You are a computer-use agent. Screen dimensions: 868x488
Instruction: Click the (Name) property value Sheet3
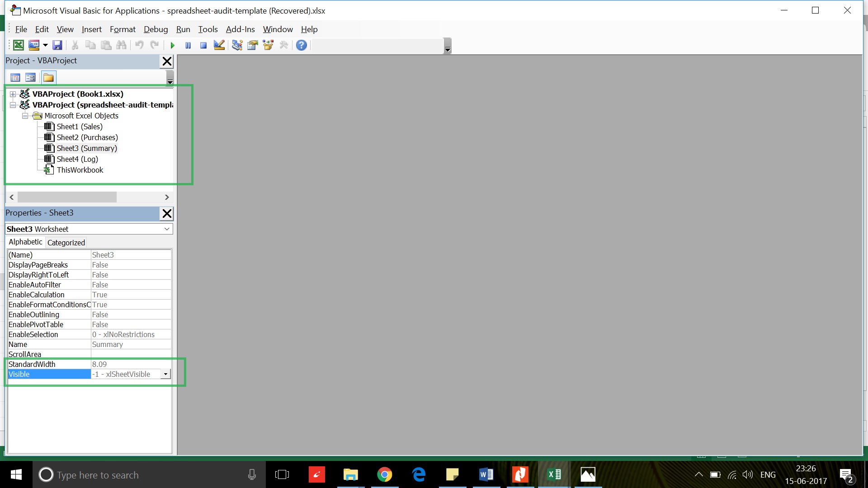[131, 255]
